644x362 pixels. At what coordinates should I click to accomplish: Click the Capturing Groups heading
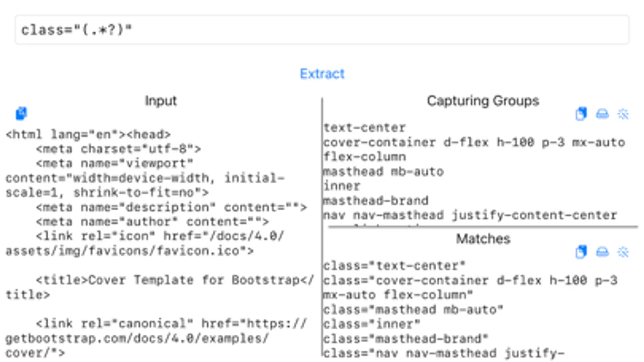coord(483,101)
